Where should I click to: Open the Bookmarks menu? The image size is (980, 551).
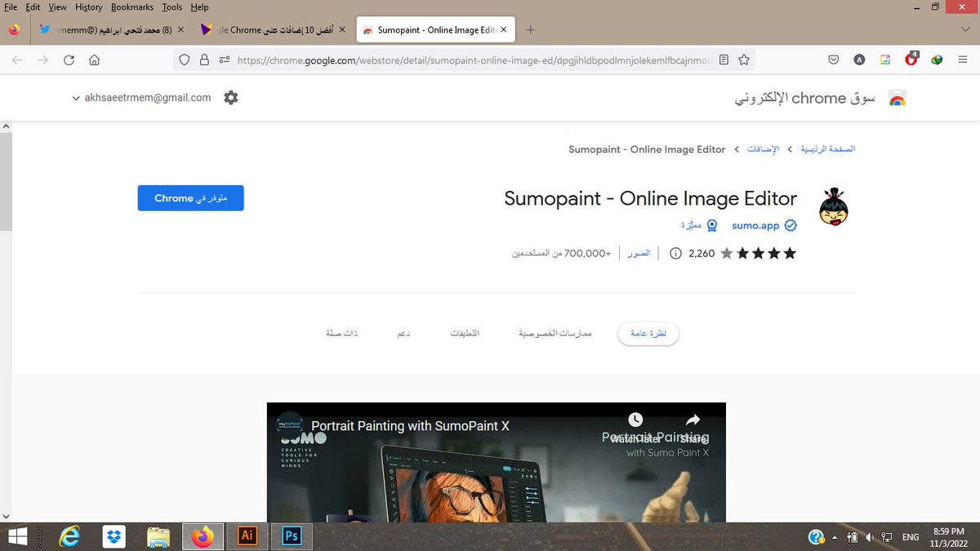point(132,7)
